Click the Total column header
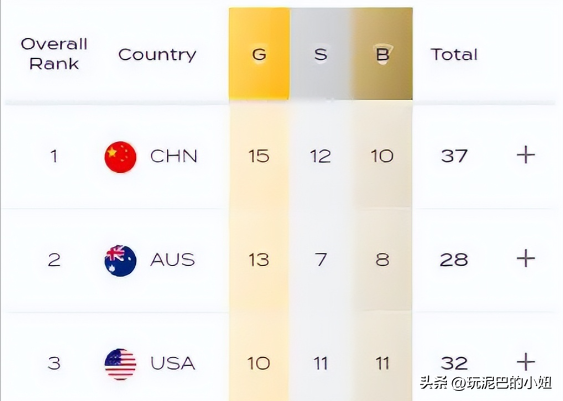The width and height of the screenshot is (563, 401). point(454,55)
